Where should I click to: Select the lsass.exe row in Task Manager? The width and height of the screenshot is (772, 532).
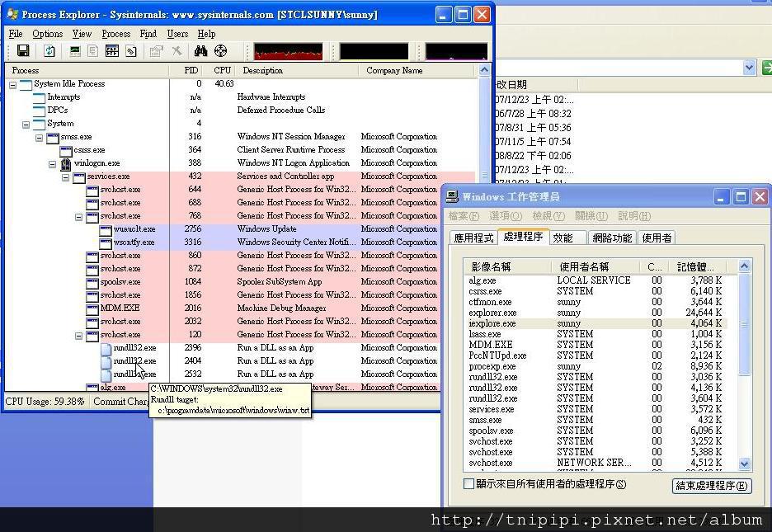click(x=595, y=334)
